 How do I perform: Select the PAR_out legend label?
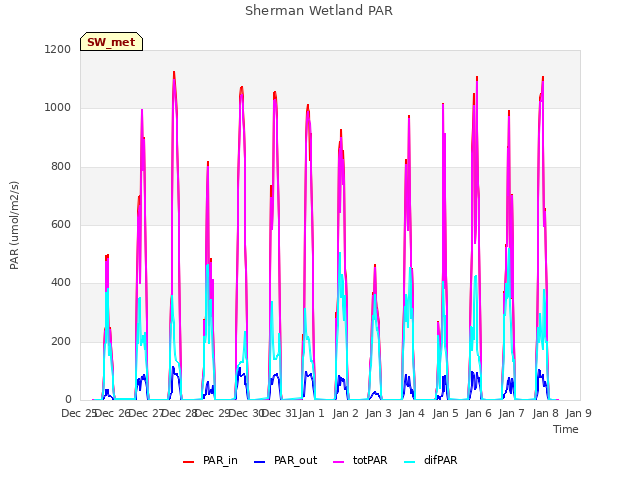pyautogui.click(x=296, y=460)
